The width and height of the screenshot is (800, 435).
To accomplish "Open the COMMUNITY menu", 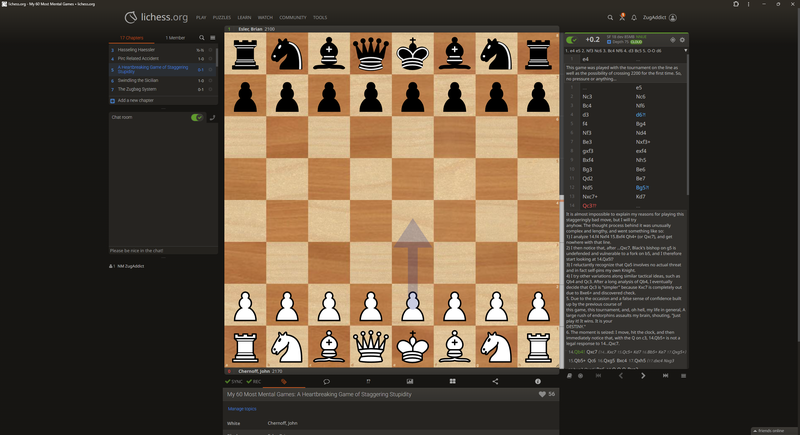I will coord(293,17).
